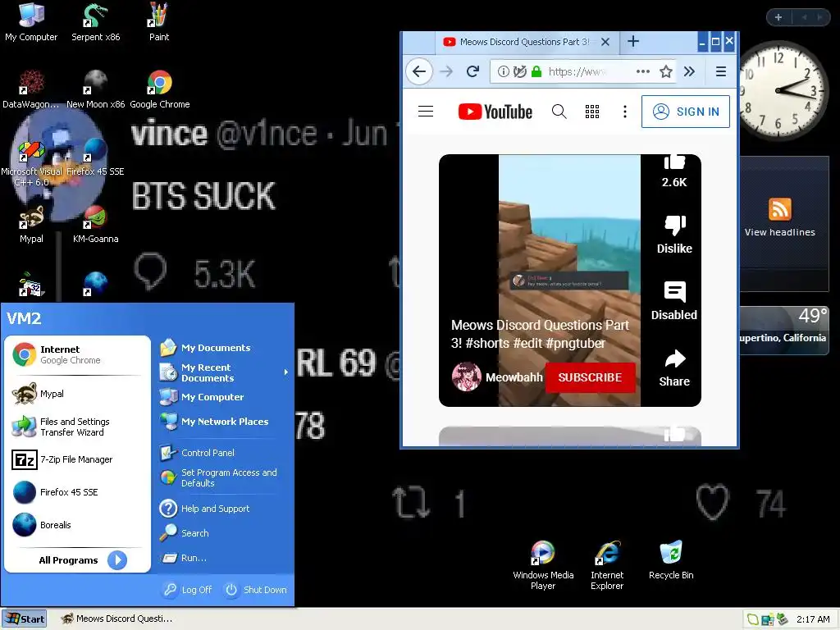Open DataWagon desktop shortcut

click(31, 89)
